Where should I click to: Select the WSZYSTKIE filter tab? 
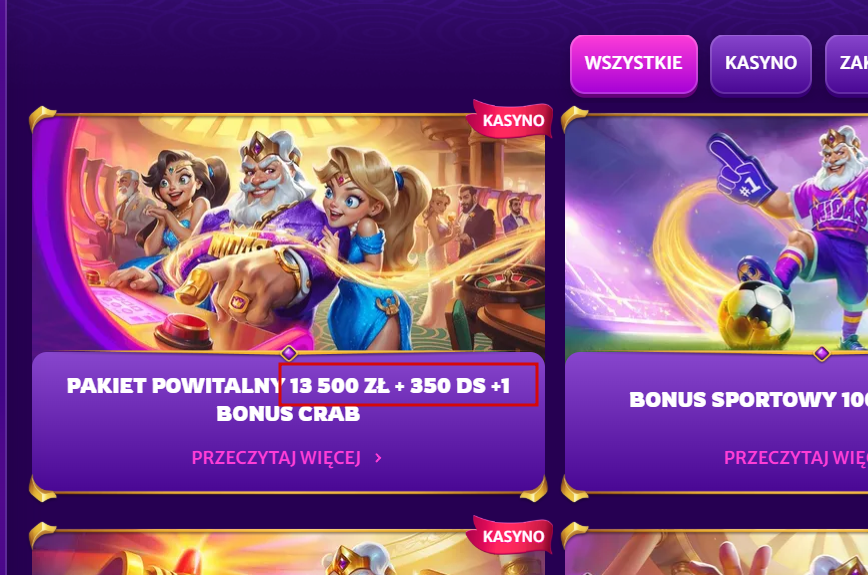tap(634, 64)
